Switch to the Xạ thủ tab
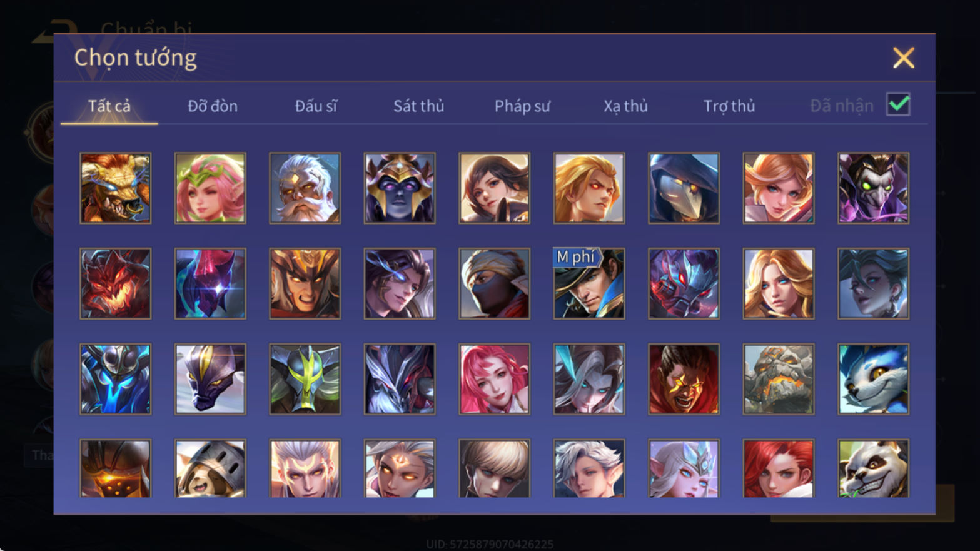 [625, 106]
